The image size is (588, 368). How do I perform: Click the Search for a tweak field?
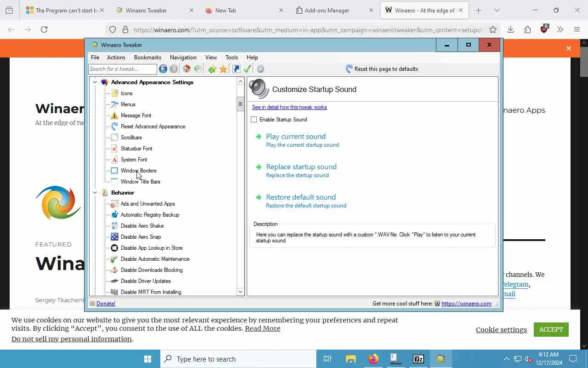(123, 69)
